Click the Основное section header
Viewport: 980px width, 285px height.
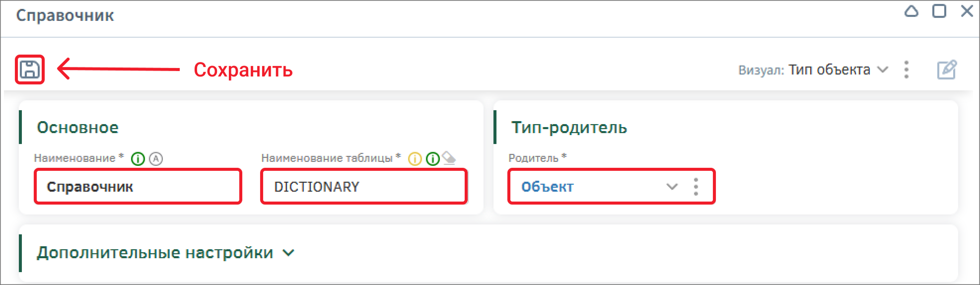pyautogui.click(x=78, y=128)
